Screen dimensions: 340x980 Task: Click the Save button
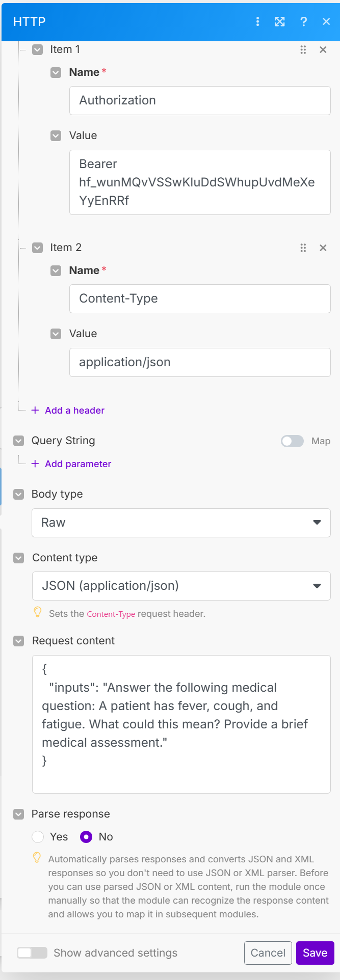(x=315, y=952)
